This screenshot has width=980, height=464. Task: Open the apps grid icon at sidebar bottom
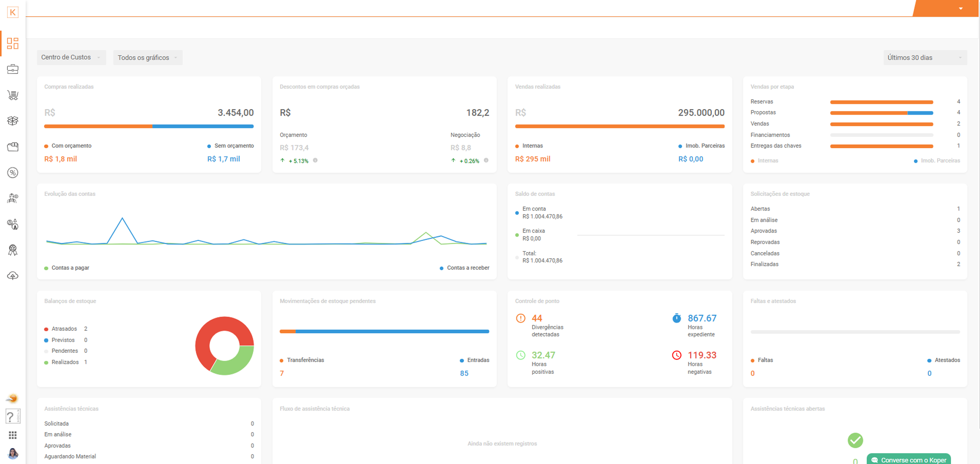click(x=12, y=435)
